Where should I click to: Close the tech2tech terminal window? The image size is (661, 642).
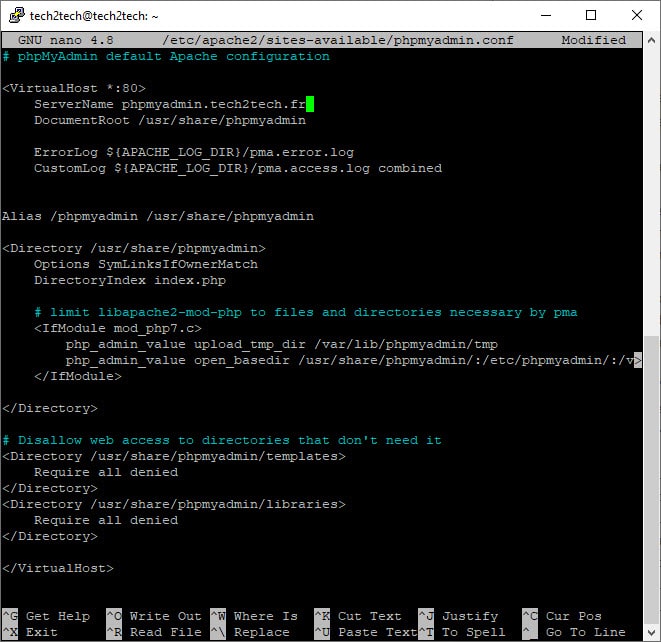point(636,15)
